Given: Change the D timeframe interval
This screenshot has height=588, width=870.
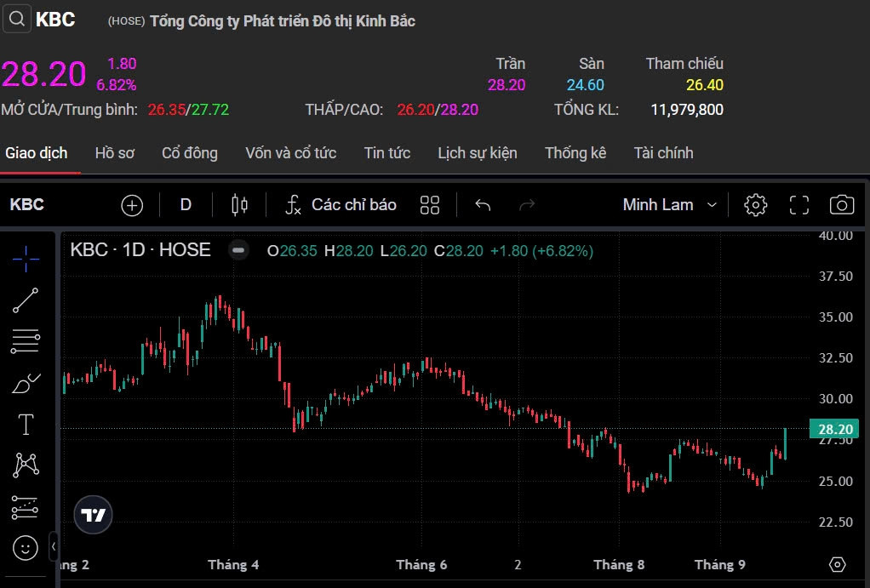Looking at the screenshot, I should tap(186, 205).
